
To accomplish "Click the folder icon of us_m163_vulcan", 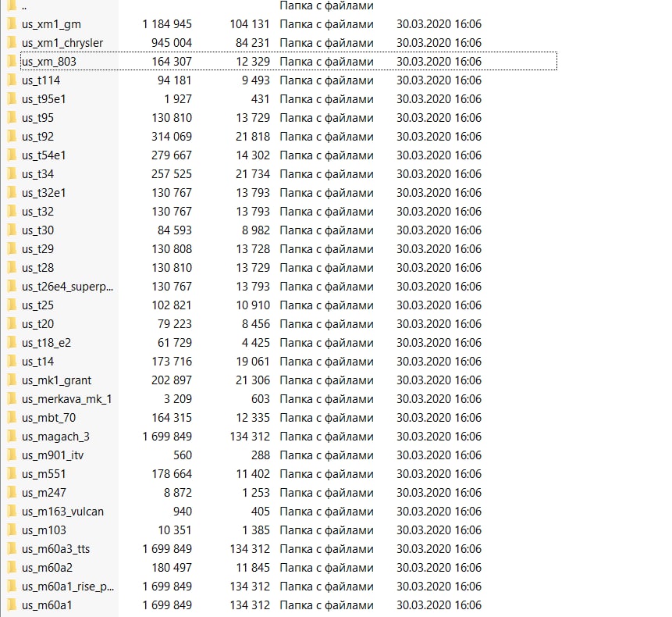I will (12, 511).
